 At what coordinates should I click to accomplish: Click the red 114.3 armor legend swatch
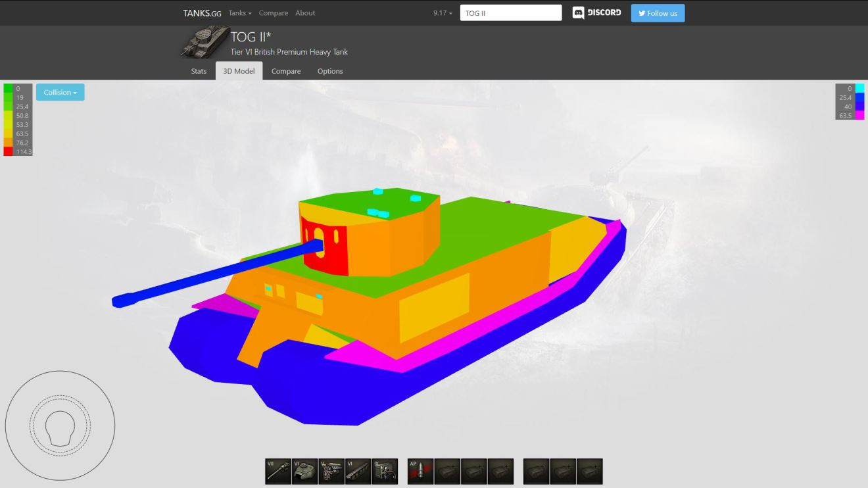8,151
